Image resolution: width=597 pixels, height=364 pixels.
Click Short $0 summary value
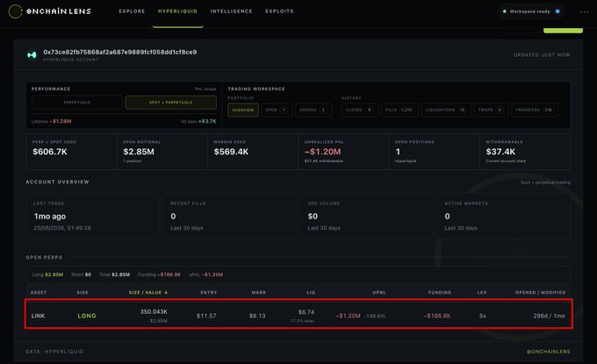pyautogui.click(x=88, y=275)
